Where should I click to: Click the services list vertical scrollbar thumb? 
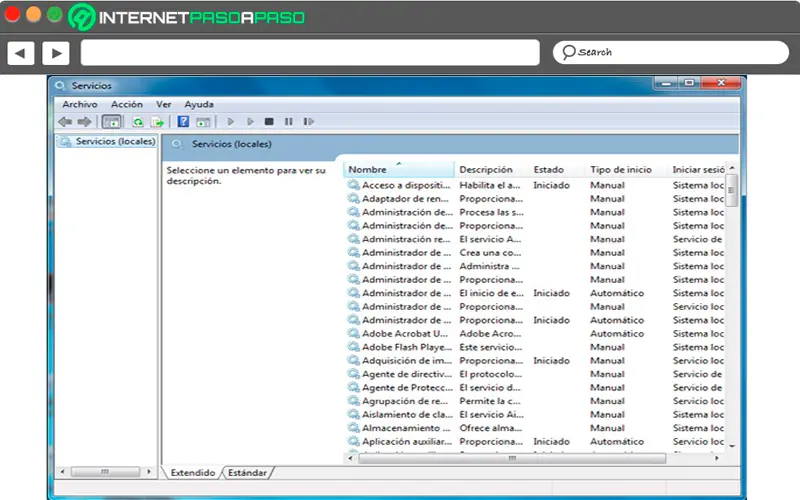[x=732, y=190]
